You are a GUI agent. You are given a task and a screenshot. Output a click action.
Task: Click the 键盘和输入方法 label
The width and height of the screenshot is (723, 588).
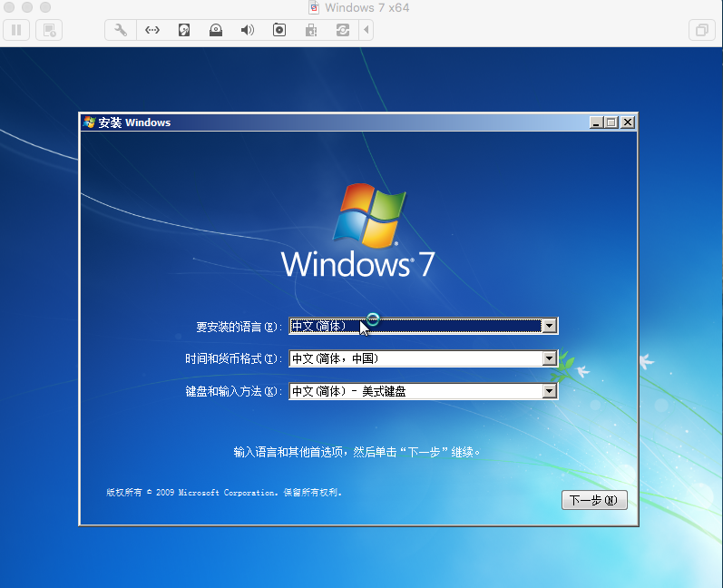(233, 391)
